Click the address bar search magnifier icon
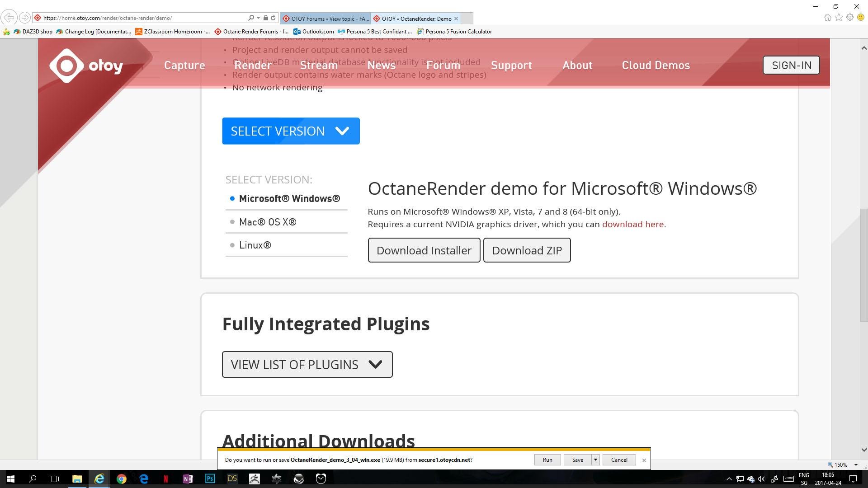868x488 pixels. point(251,18)
